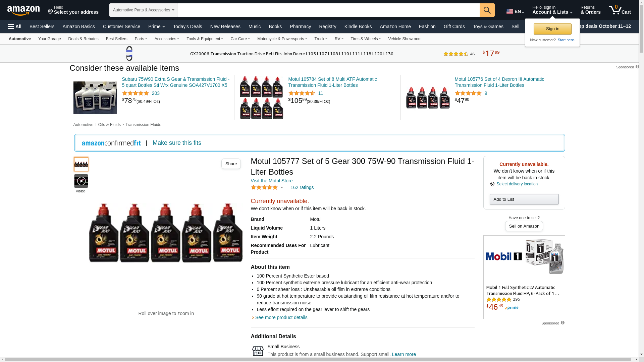This screenshot has width=644, height=362.
Task: Open the EN language selector dropdown
Action: [x=515, y=11]
